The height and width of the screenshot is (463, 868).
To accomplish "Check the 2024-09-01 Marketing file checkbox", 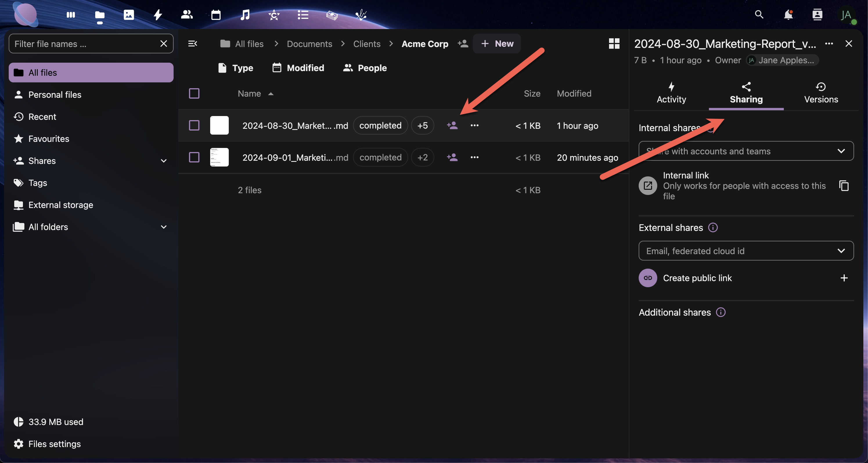I will [x=194, y=157].
